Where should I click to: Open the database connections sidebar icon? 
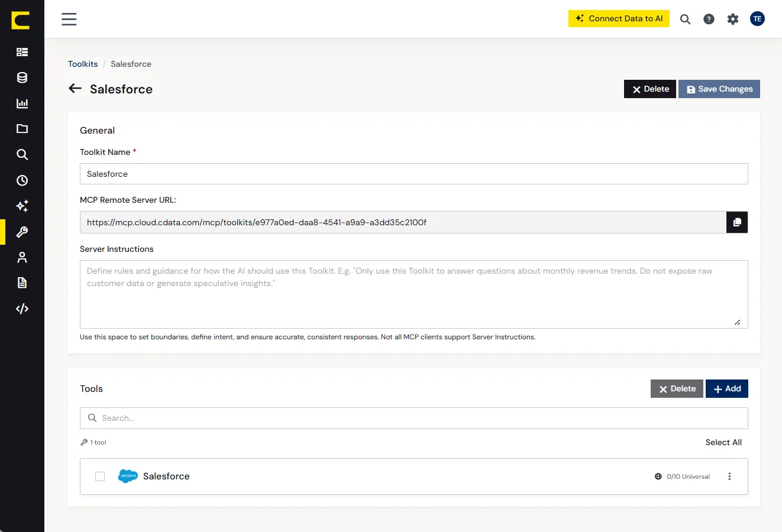coord(22,77)
